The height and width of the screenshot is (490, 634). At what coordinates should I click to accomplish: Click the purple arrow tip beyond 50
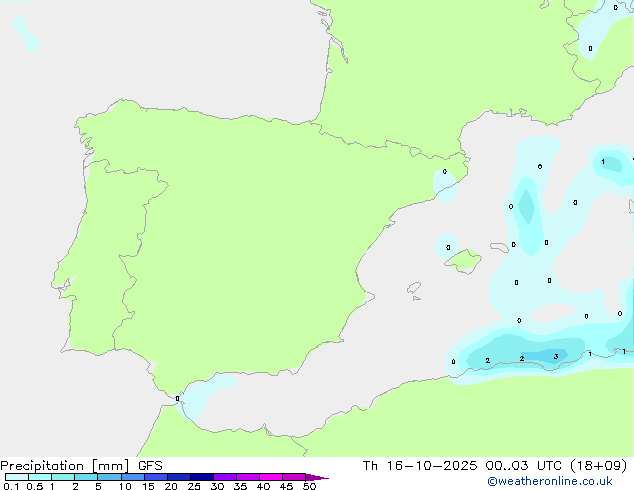317,477
